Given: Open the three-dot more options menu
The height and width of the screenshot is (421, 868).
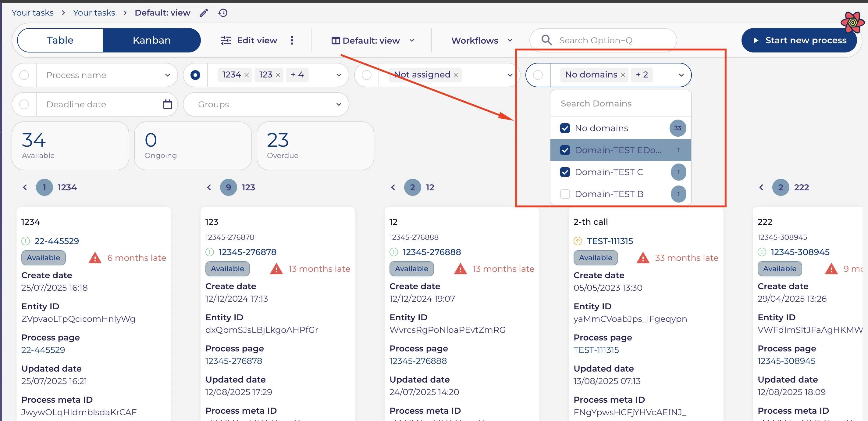Looking at the screenshot, I should coord(292,40).
